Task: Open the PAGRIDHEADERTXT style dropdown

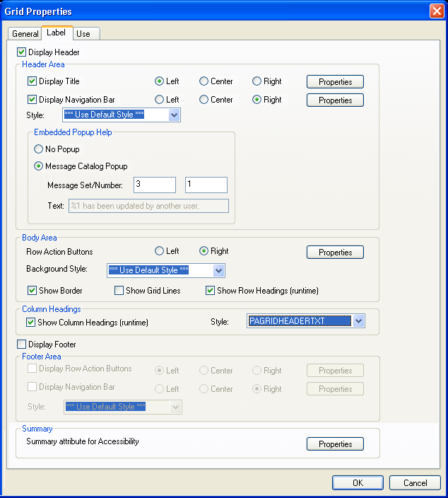Action: (358, 321)
